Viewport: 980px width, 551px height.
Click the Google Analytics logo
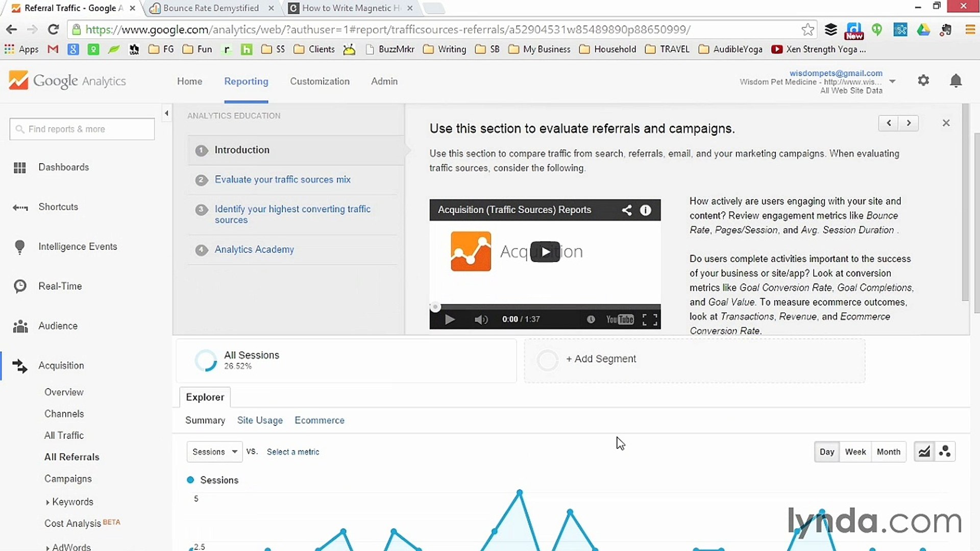(67, 81)
